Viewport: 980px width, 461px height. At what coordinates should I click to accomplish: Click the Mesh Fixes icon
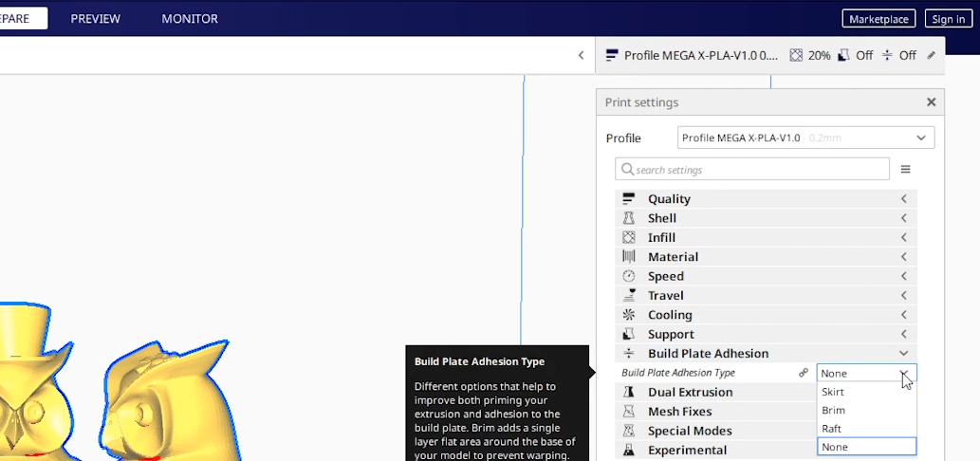[x=629, y=411]
